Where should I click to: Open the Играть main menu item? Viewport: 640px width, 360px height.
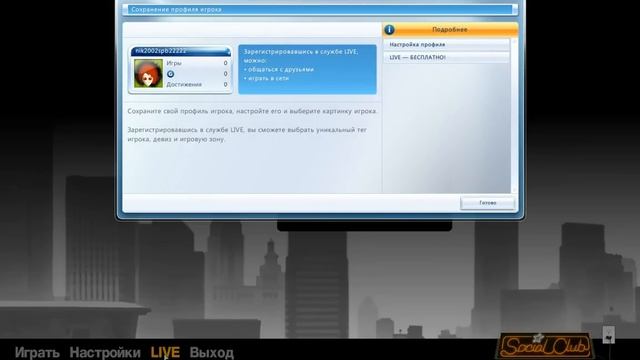pos(37,352)
